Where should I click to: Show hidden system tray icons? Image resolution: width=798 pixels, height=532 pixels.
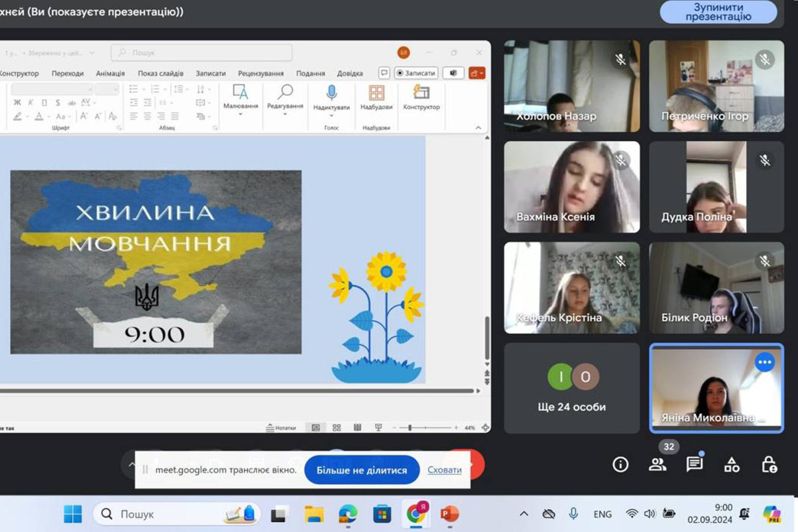tap(523, 513)
